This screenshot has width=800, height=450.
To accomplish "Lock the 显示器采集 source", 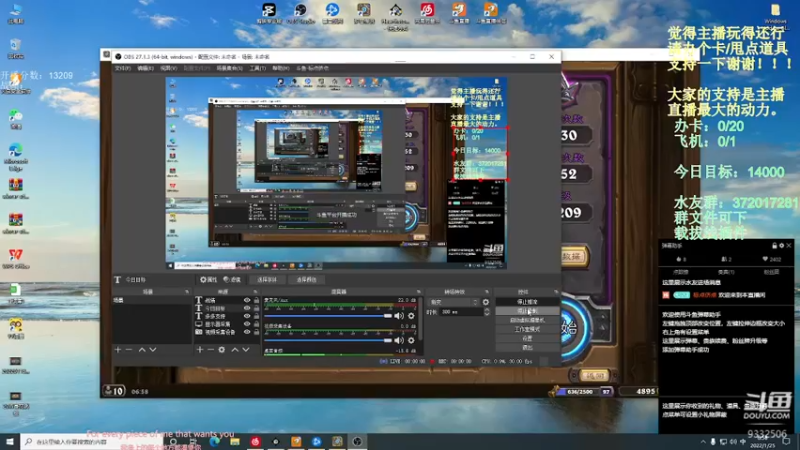I will coord(256,324).
